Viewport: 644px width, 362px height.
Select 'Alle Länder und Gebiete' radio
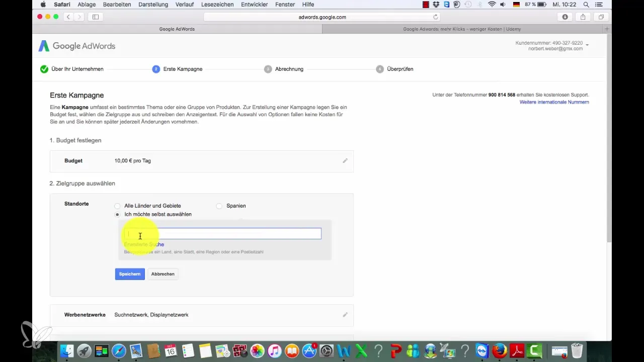[117, 206]
